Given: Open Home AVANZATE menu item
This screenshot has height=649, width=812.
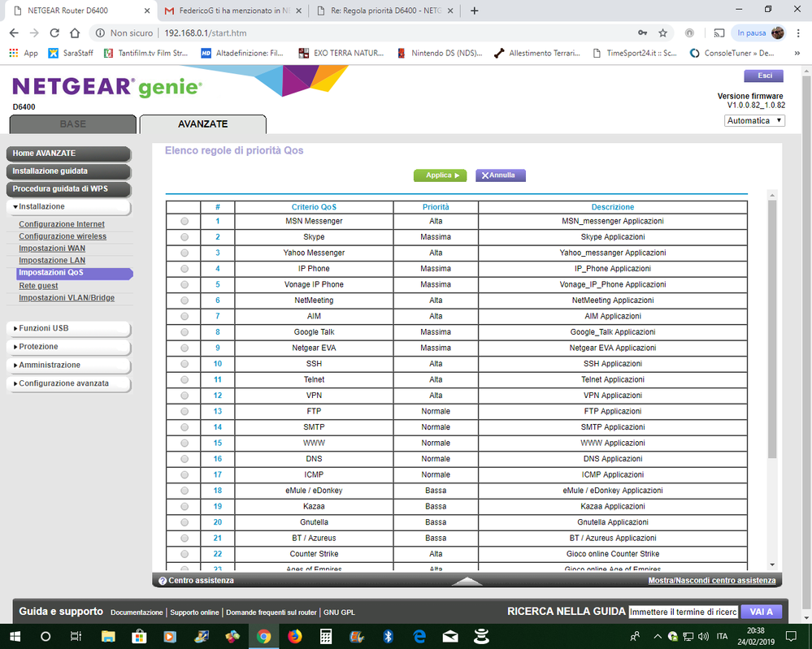Looking at the screenshot, I should [69, 154].
